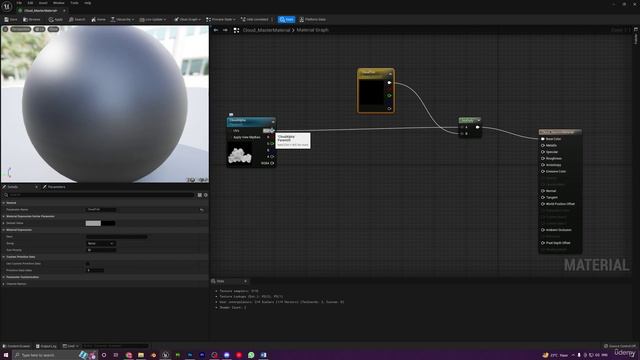
Task: Click the Base Color input pin
Action: tap(543, 139)
